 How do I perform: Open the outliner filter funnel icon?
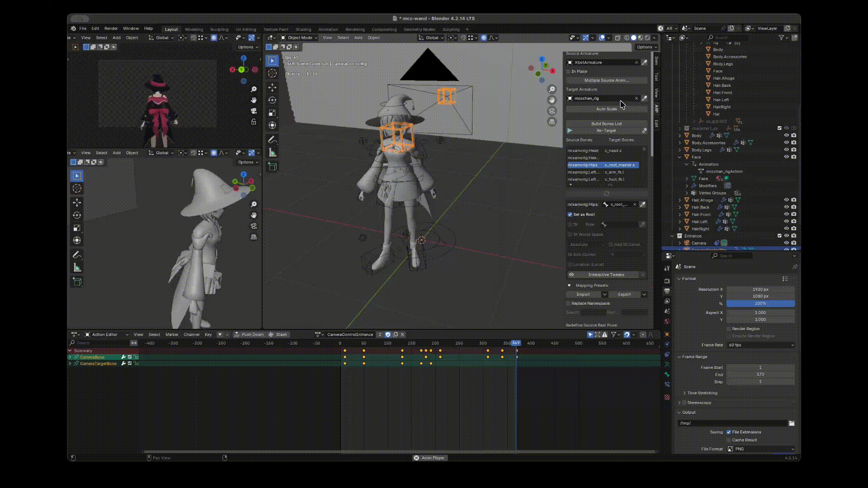(782, 38)
